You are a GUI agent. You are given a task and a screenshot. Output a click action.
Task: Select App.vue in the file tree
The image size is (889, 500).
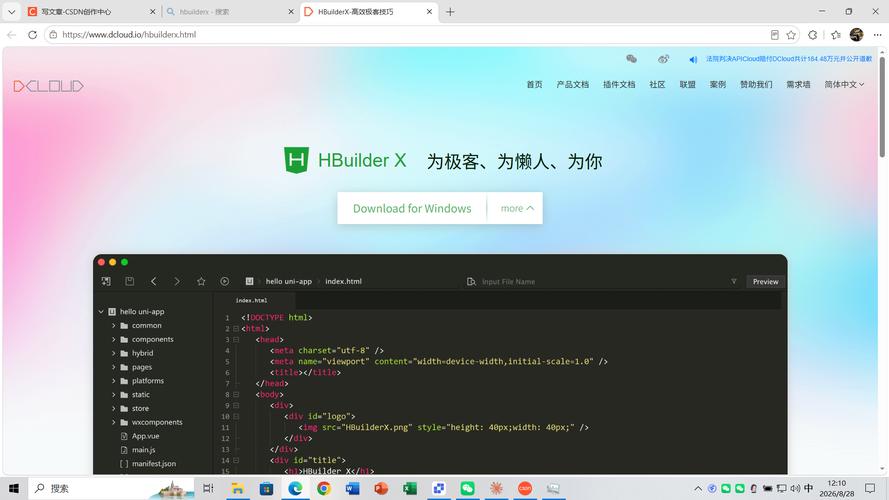(145, 436)
